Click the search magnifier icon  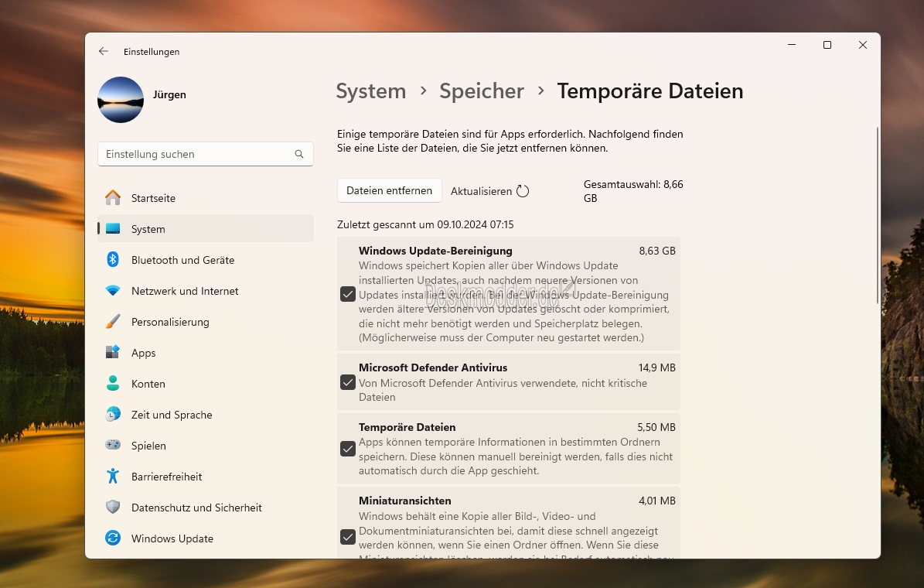(299, 154)
